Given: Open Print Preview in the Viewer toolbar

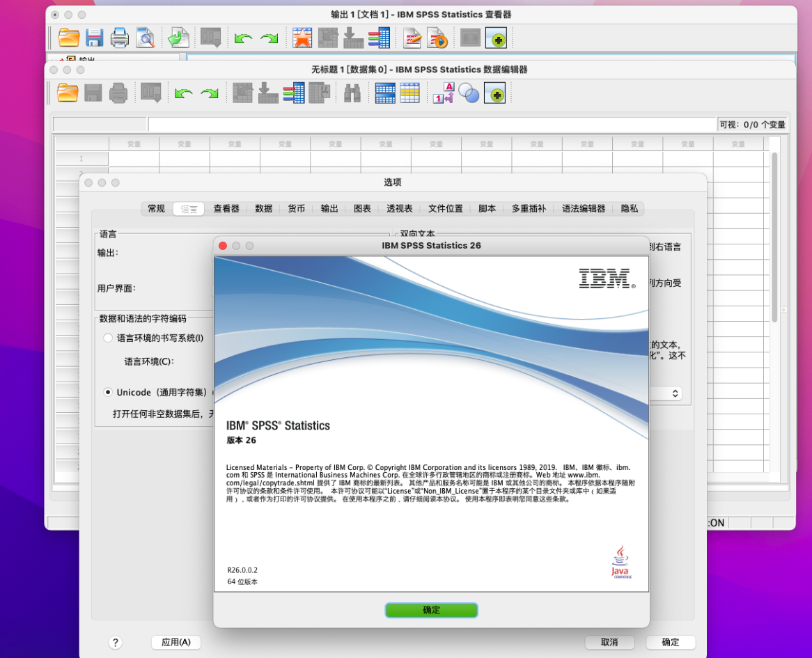Looking at the screenshot, I should (145, 38).
